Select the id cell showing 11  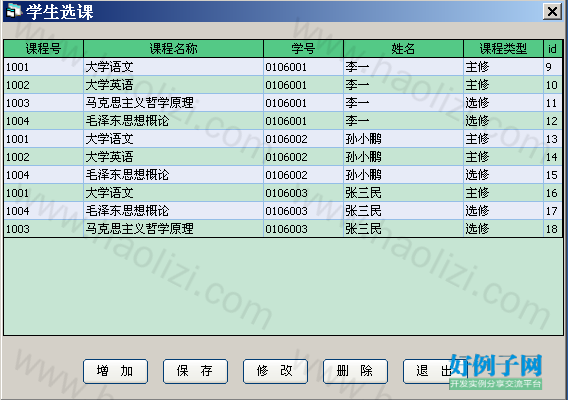tap(553, 103)
